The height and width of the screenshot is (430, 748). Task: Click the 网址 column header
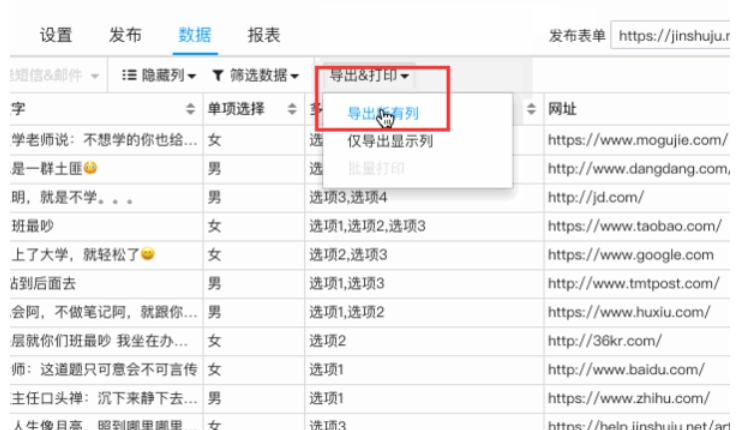click(562, 109)
